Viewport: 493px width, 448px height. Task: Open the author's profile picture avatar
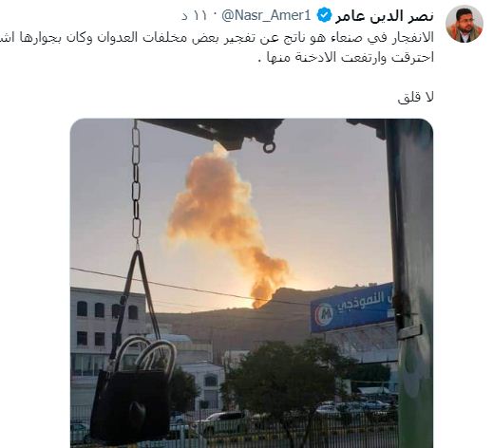tap(465, 24)
